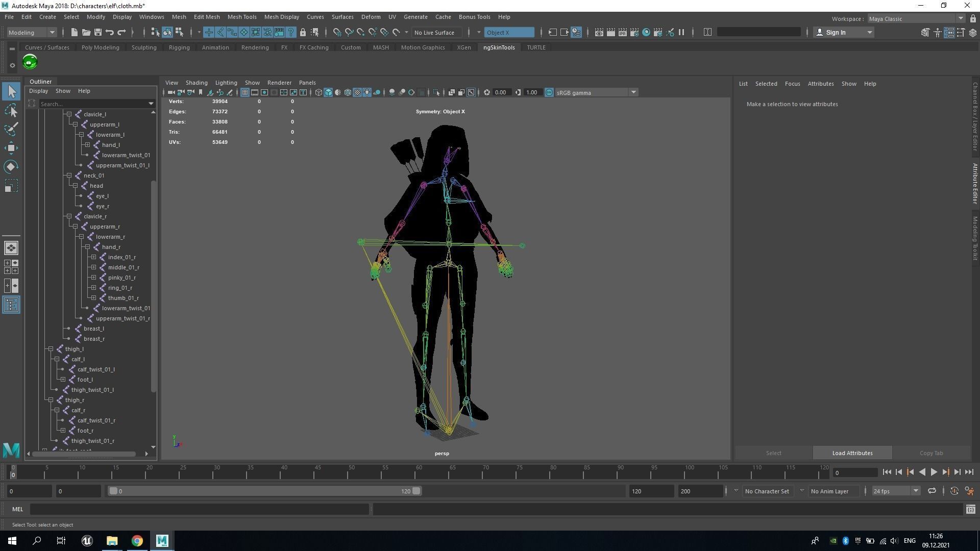This screenshot has width=980, height=551.
Task: Activate the Paint Selection tool
Action: 11,129
